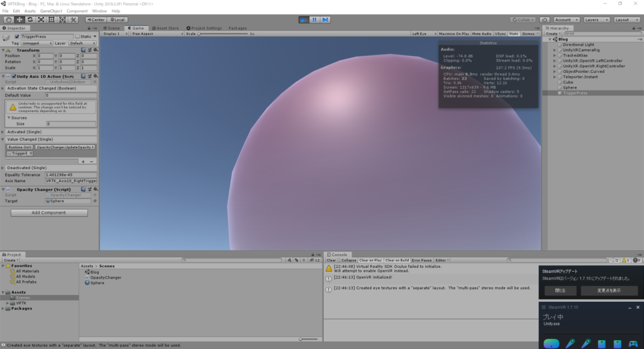
Task: Select the Hand tool
Action: tap(8, 19)
